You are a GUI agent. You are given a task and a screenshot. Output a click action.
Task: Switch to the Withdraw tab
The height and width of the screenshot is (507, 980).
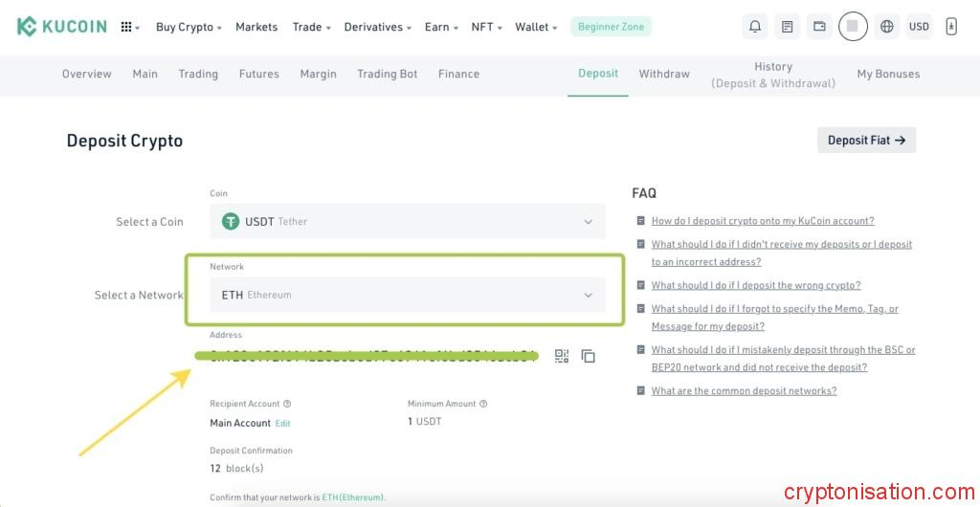point(664,74)
